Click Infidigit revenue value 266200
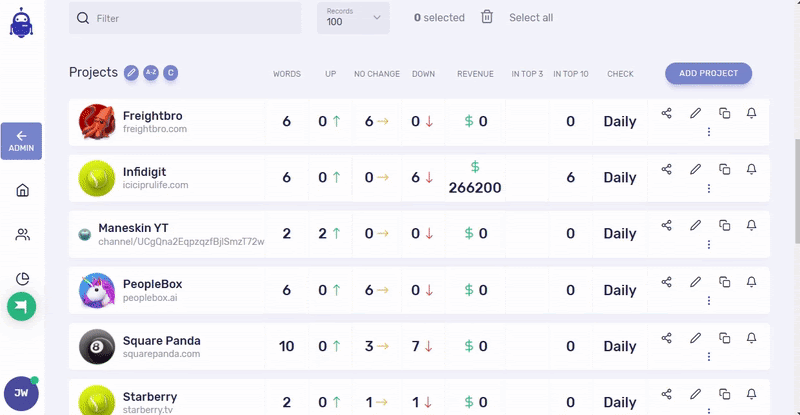Image resolution: width=800 pixels, height=415 pixels. pos(475,188)
